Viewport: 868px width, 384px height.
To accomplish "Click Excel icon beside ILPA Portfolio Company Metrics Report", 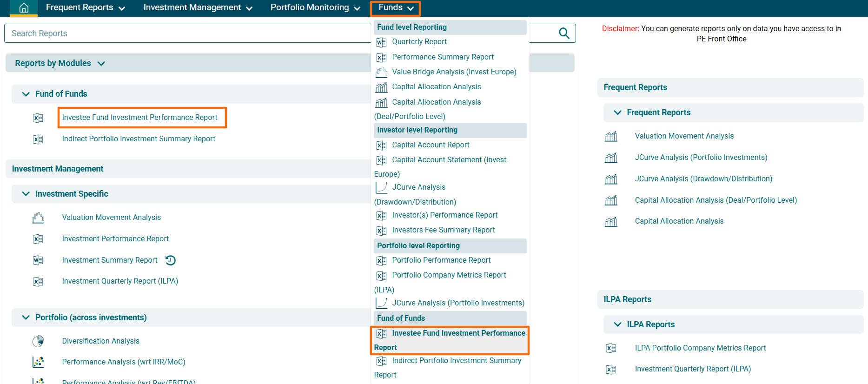I will (611, 348).
